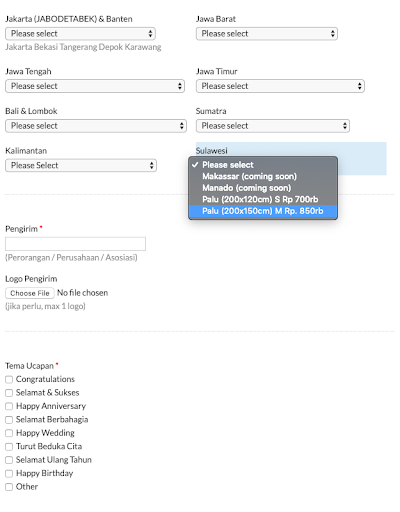Image resolution: width=400 pixels, height=512 pixels.
Task: Click the '(jika perlu, max 1 logo)' hint
Action: (x=45, y=306)
